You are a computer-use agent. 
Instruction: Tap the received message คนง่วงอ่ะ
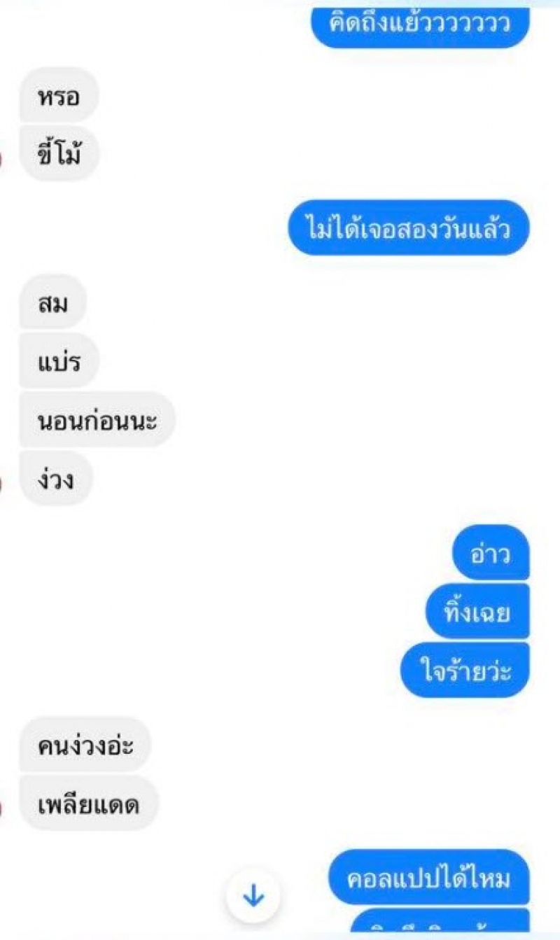pyautogui.click(x=85, y=745)
